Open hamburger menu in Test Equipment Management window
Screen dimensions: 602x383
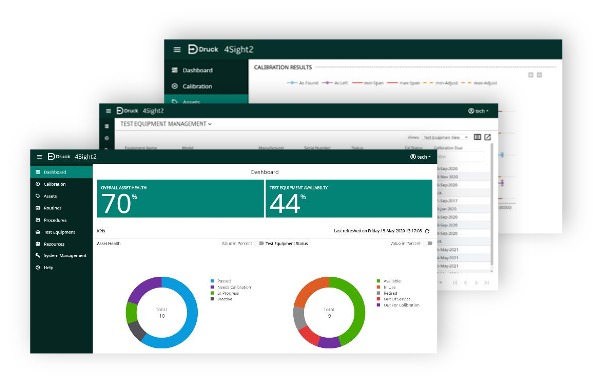pos(108,111)
